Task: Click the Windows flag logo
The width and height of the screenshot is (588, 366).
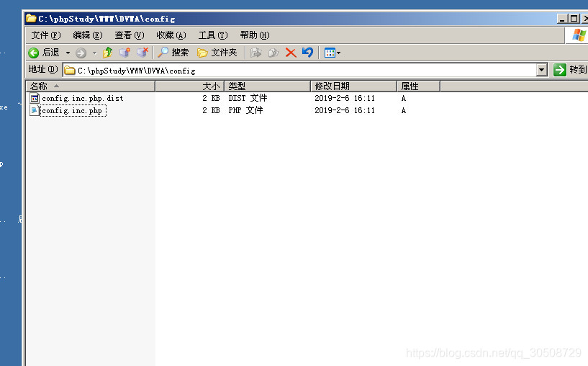Action: tap(579, 35)
